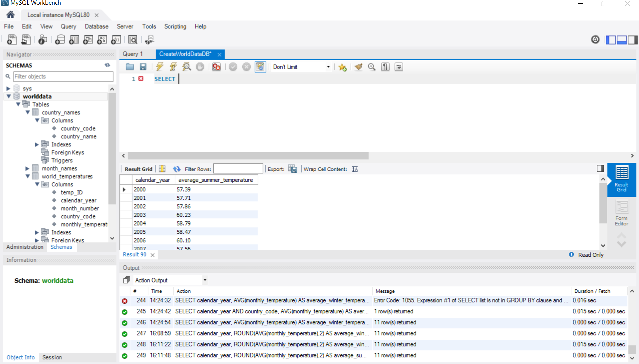Toggle left sidebar visibility

pos(611,40)
